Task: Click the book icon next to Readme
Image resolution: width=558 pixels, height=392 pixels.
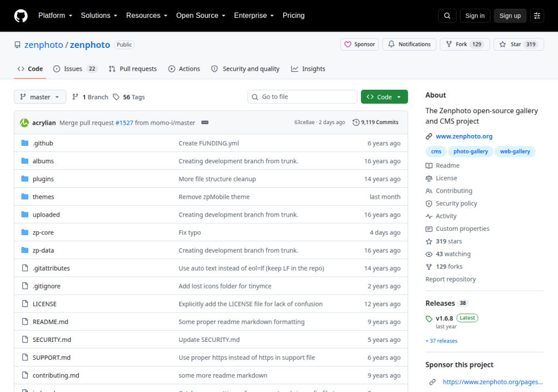Action: click(429, 166)
